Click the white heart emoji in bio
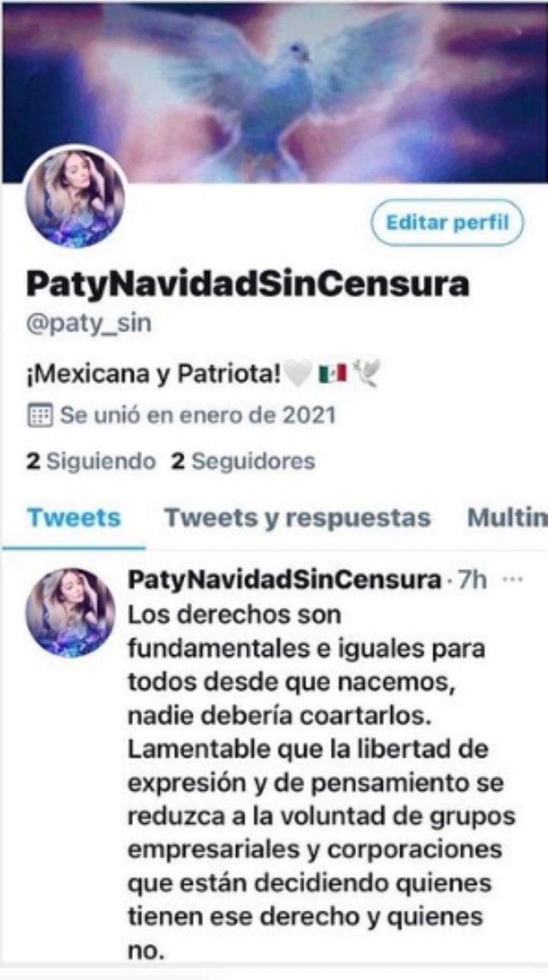This screenshot has height=980, width=548. pyautogui.click(x=298, y=373)
